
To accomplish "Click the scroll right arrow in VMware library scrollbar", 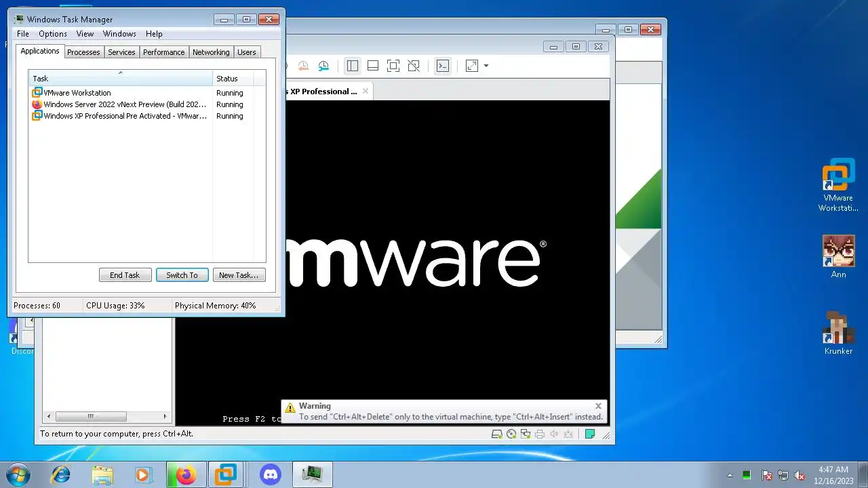I will coord(164,416).
